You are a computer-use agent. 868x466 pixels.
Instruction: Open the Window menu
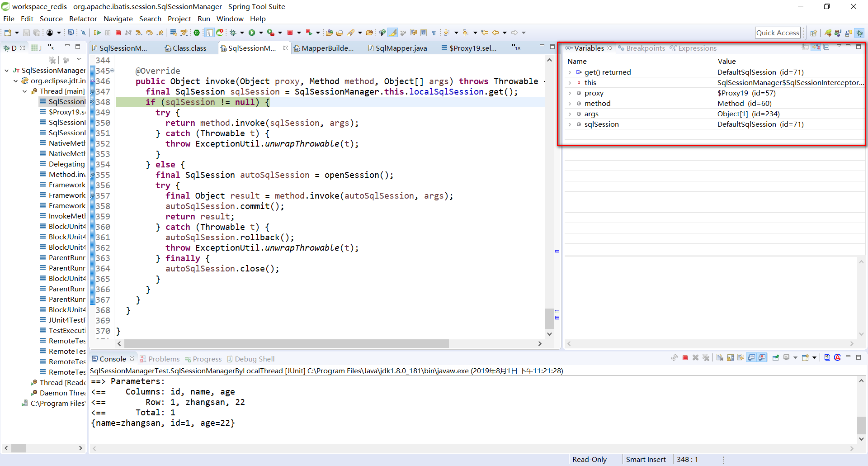(x=230, y=19)
